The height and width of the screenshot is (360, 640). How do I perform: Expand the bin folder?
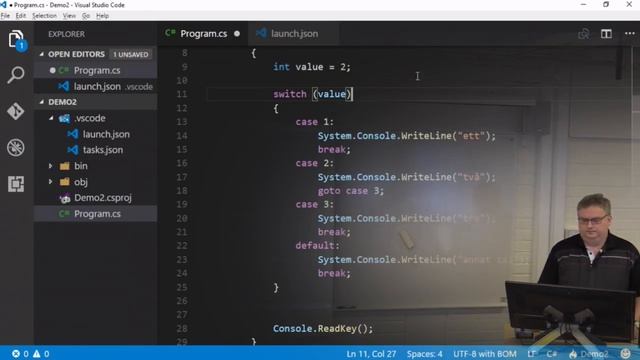tap(51, 166)
